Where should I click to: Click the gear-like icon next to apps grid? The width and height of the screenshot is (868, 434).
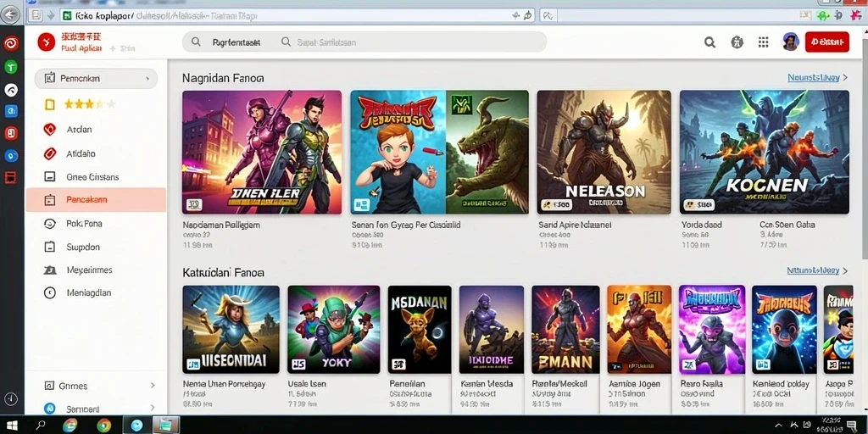[x=737, y=42]
